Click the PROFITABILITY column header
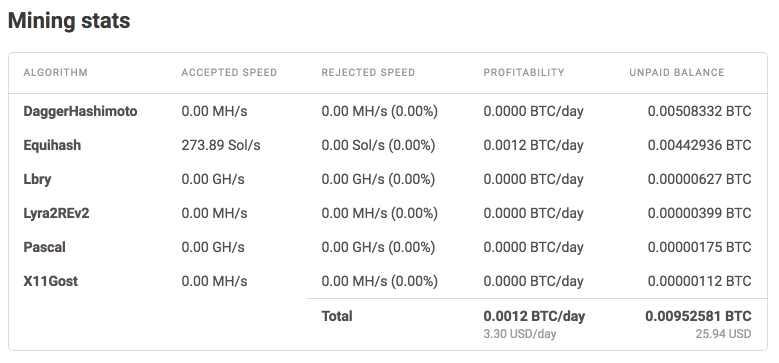779x363 pixels. (x=524, y=73)
